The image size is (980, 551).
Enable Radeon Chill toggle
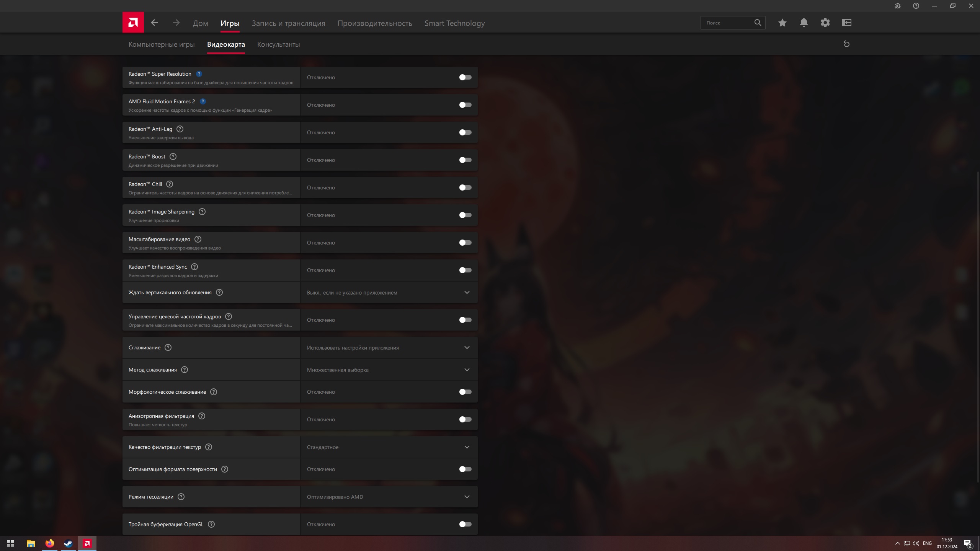tap(465, 187)
